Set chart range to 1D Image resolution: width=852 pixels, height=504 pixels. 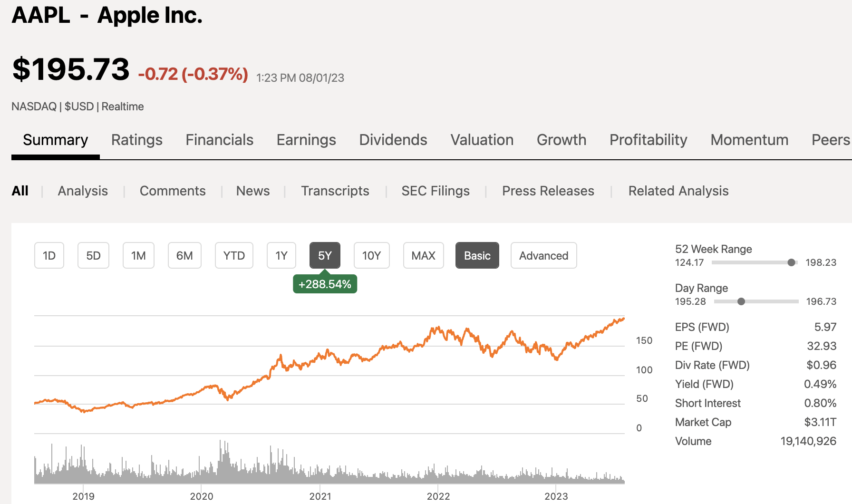click(49, 255)
